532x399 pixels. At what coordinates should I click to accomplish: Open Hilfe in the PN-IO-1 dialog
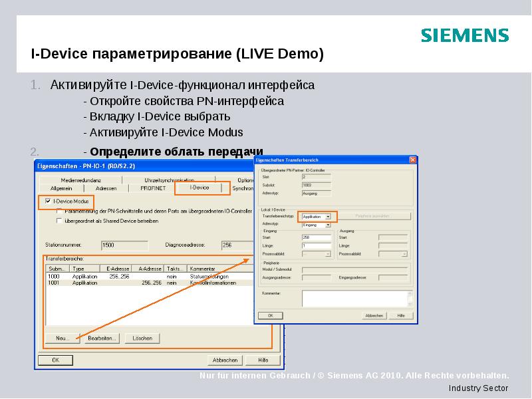[263, 360]
